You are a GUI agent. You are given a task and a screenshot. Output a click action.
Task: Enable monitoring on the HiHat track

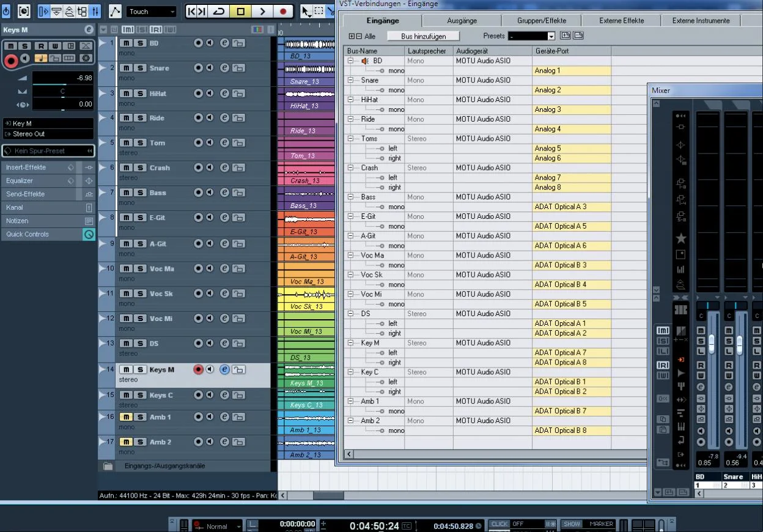[210, 94]
